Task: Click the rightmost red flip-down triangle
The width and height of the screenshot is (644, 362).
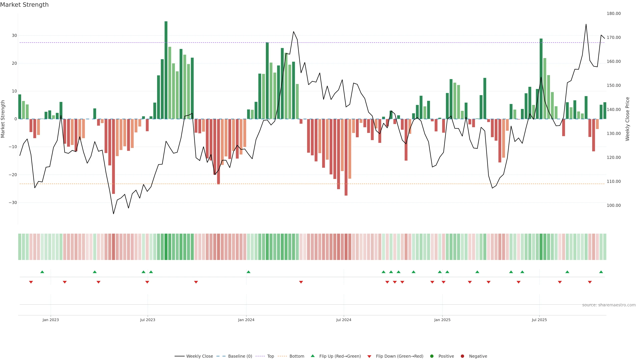Action: [590, 282]
